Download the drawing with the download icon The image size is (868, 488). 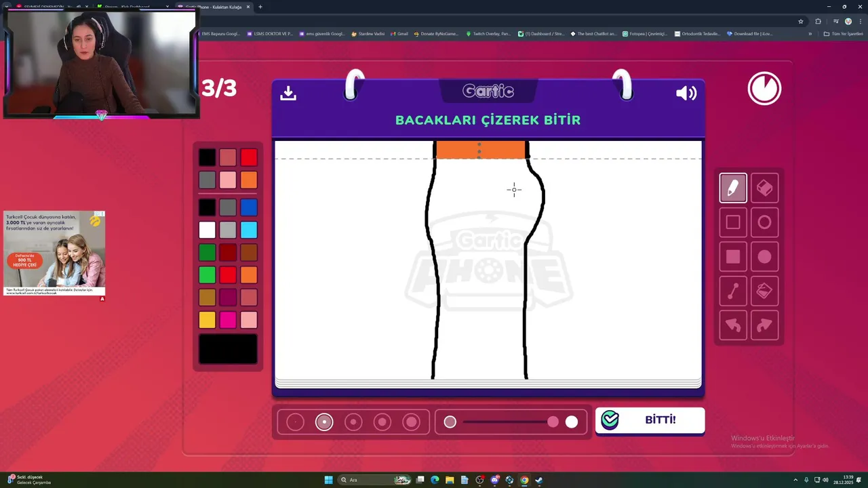288,93
